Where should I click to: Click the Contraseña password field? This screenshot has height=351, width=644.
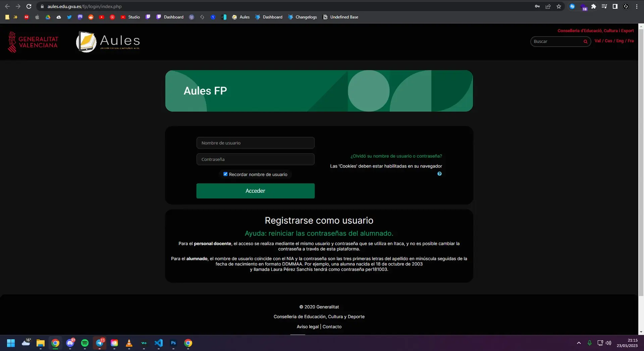click(255, 159)
